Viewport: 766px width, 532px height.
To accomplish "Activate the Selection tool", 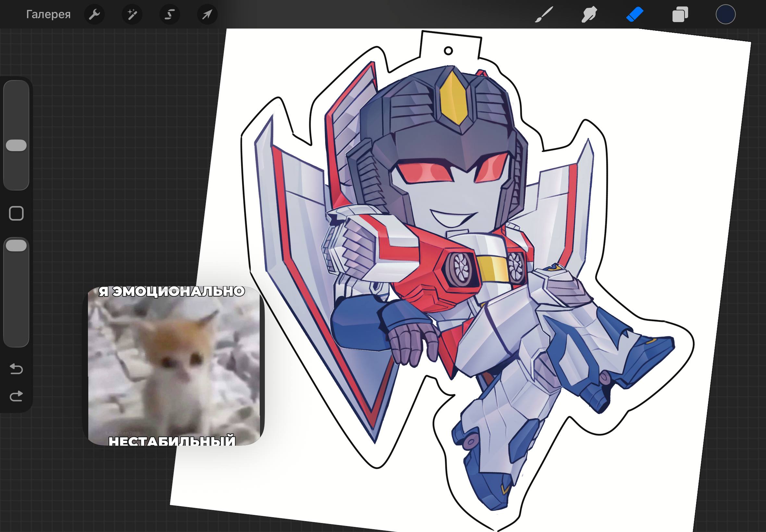I will [170, 14].
